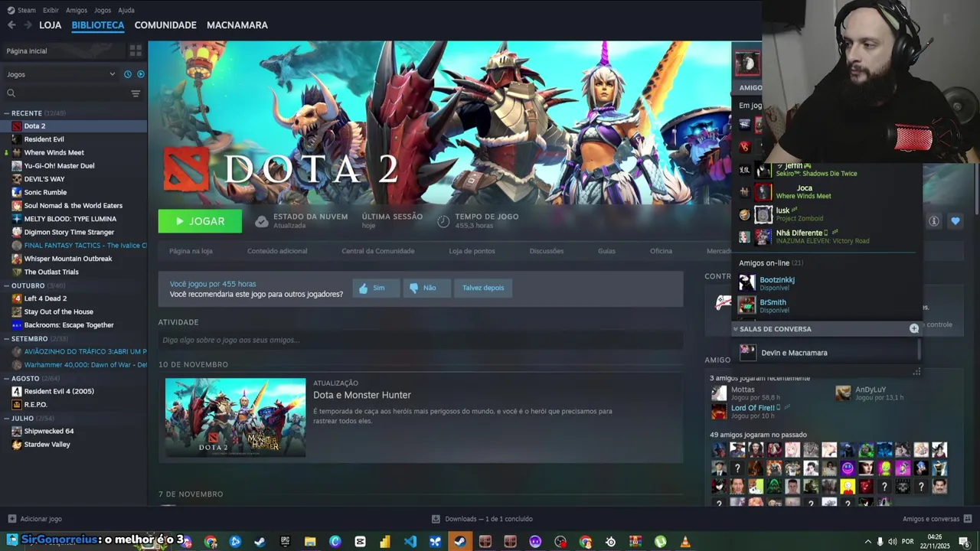Click the Dota 2 icon in sidebar

(16, 126)
